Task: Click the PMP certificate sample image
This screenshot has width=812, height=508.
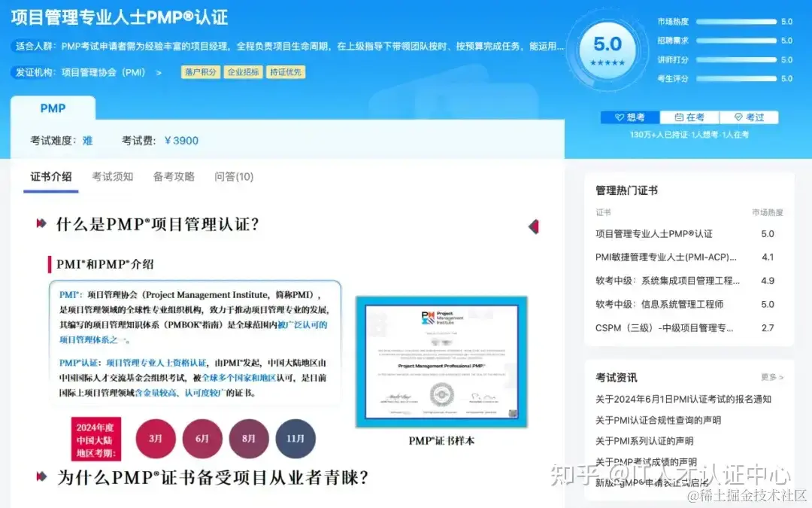Action: click(x=441, y=362)
